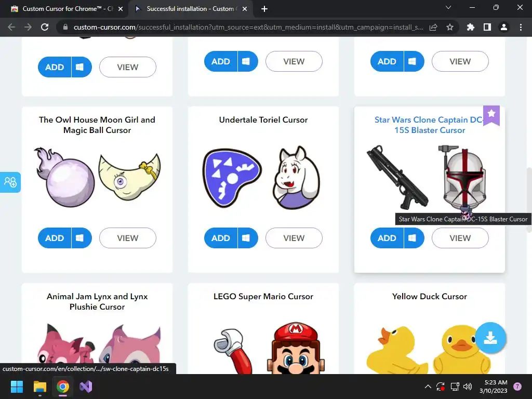Add the Star Wars Clone Captain cursor

[x=387, y=238]
